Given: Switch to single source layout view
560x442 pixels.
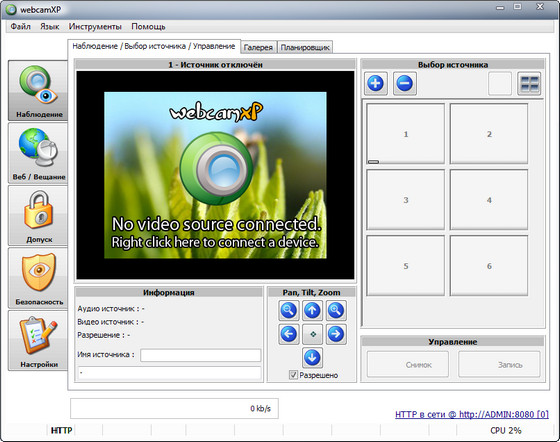Looking at the screenshot, I should click(500, 84).
